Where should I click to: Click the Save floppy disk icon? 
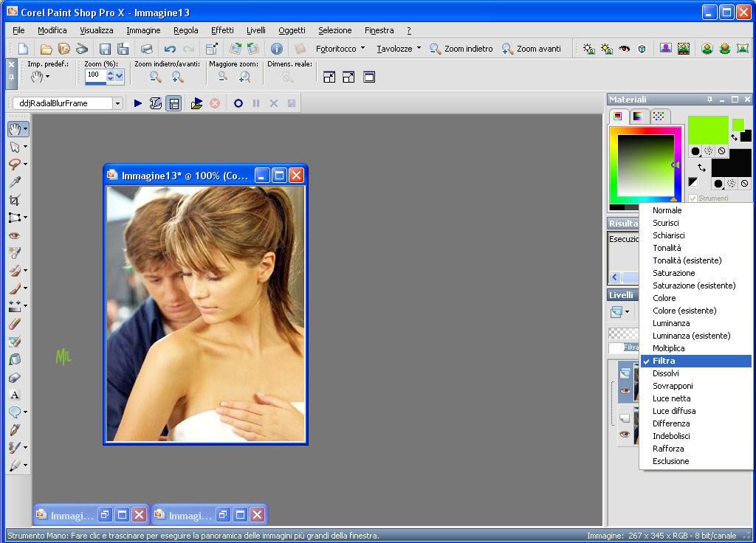pyautogui.click(x=105, y=49)
